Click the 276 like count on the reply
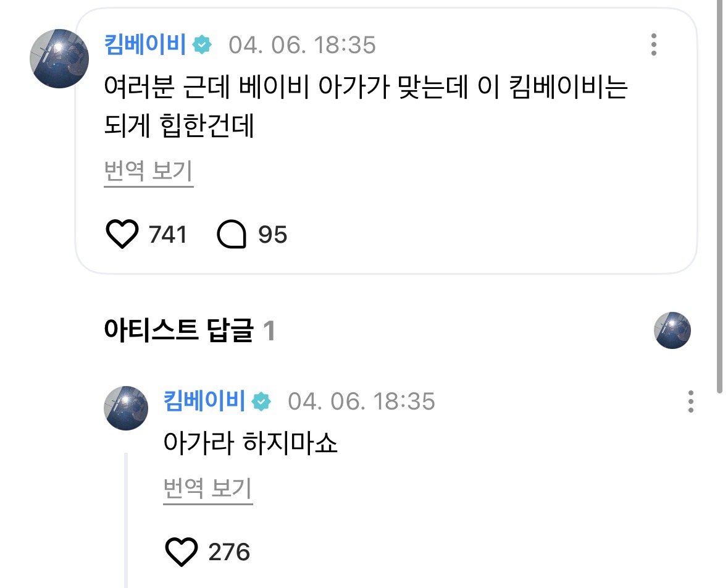This screenshot has height=588, width=728. (229, 552)
